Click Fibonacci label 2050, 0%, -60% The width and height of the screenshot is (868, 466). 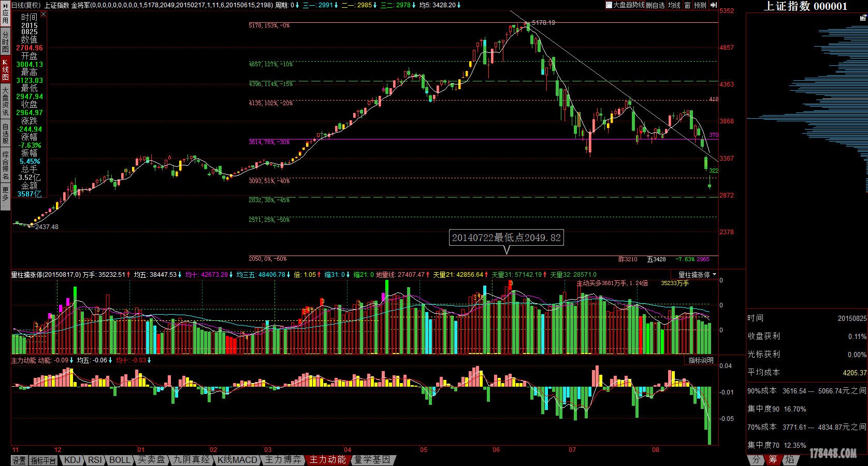(x=268, y=259)
